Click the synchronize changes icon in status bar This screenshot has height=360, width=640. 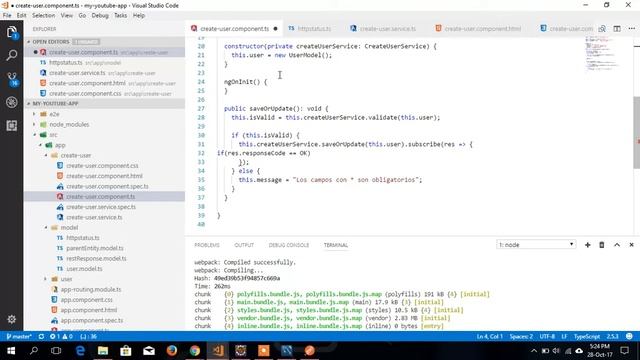pyautogui.click(x=41, y=337)
